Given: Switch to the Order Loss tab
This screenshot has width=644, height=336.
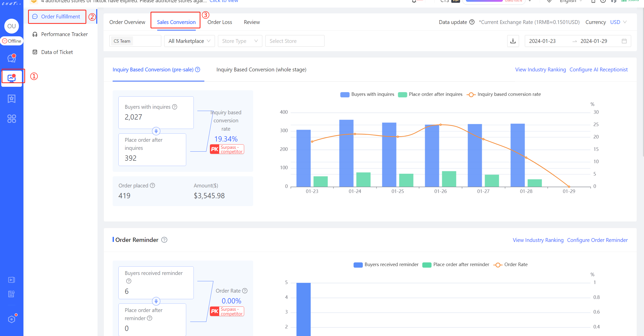Looking at the screenshot, I should coord(220,22).
